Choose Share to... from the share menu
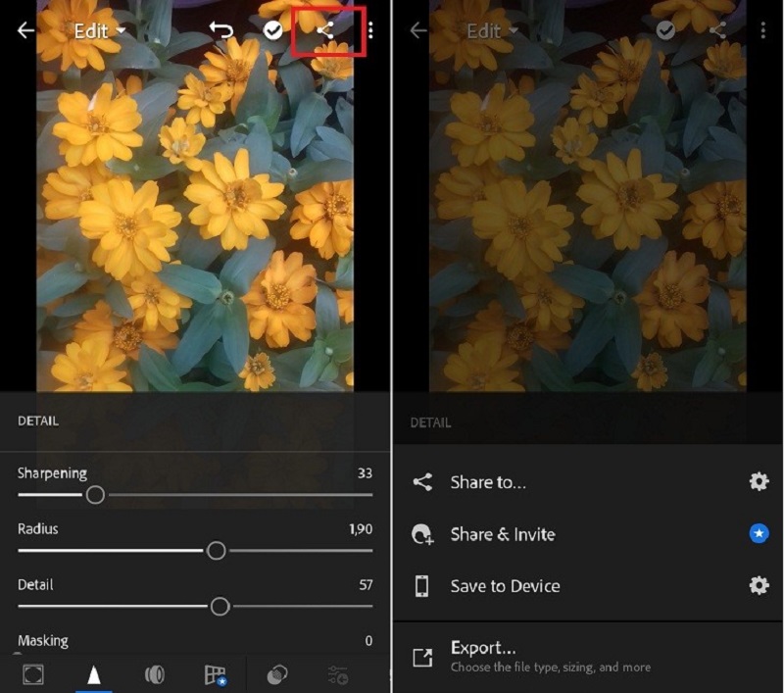The height and width of the screenshot is (693, 784). tap(488, 482)
